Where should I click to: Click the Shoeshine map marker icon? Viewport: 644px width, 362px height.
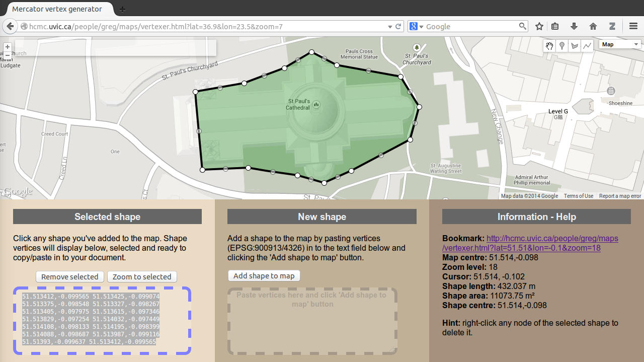611,91
